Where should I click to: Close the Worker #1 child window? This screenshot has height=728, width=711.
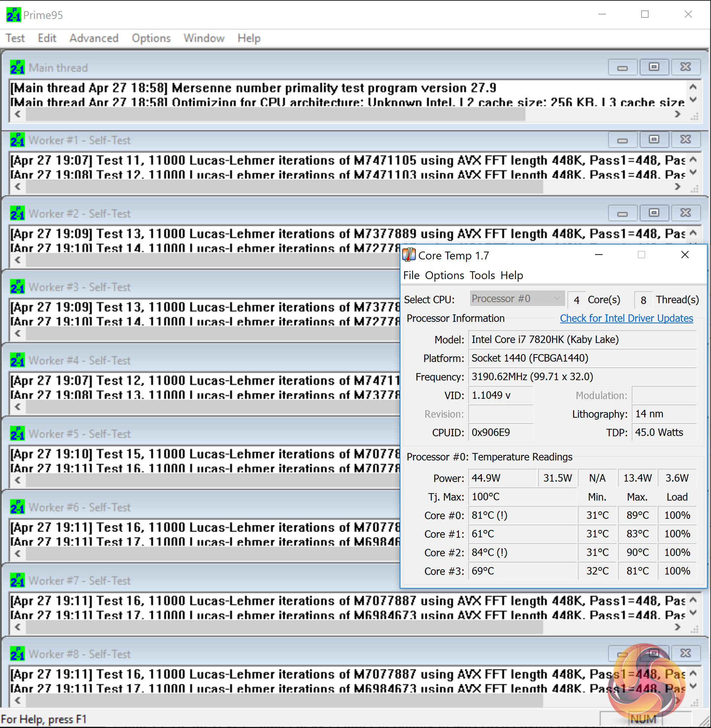pos(686,140)
